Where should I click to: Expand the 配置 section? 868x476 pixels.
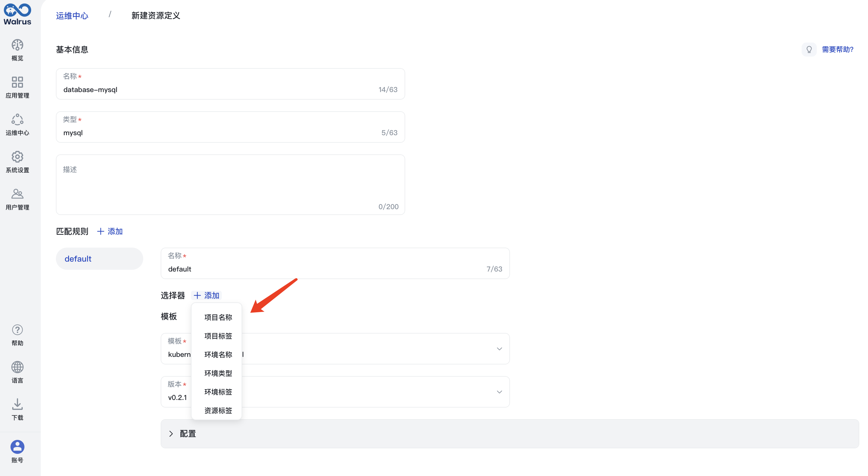(510, 433)
